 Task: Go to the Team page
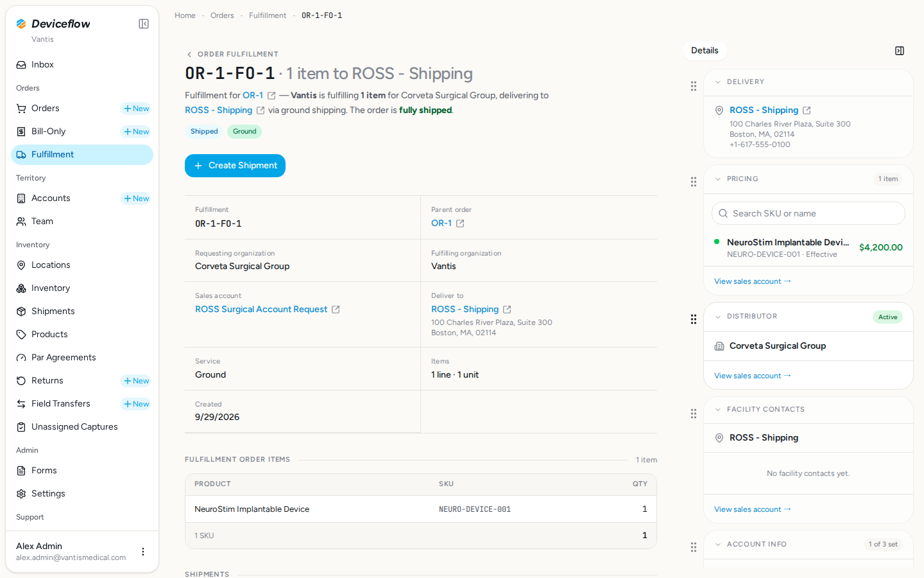82,222
